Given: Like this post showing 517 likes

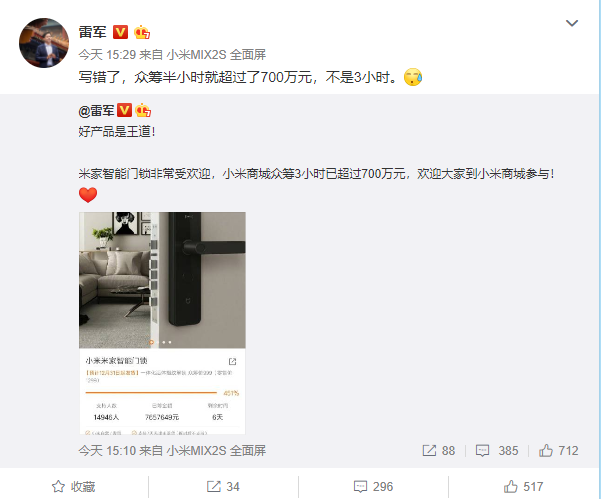Looking at the screenshot, I should point(523,487).
